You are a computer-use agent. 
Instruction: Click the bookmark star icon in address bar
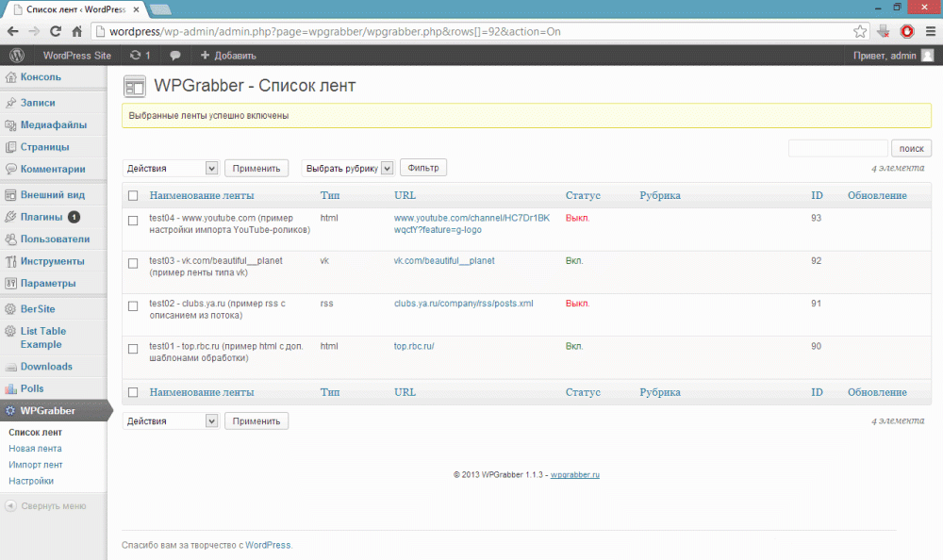859,31
